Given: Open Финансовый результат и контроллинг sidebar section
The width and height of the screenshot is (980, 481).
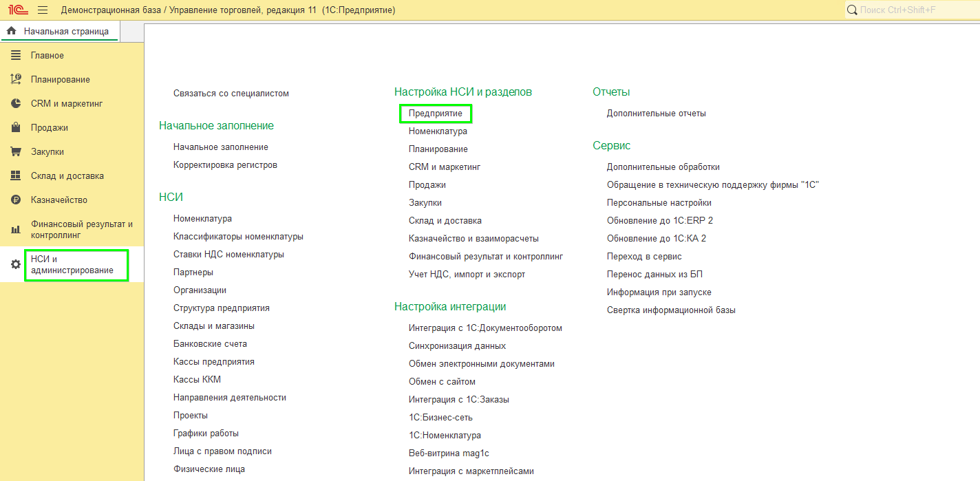Looking at the screenshot, I should (72, 229).
